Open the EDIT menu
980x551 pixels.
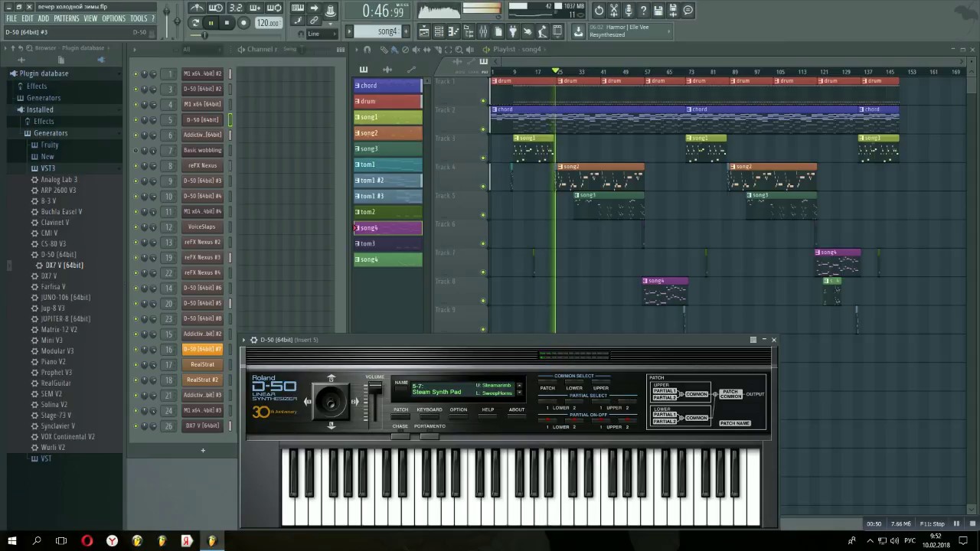click(27, 18)
